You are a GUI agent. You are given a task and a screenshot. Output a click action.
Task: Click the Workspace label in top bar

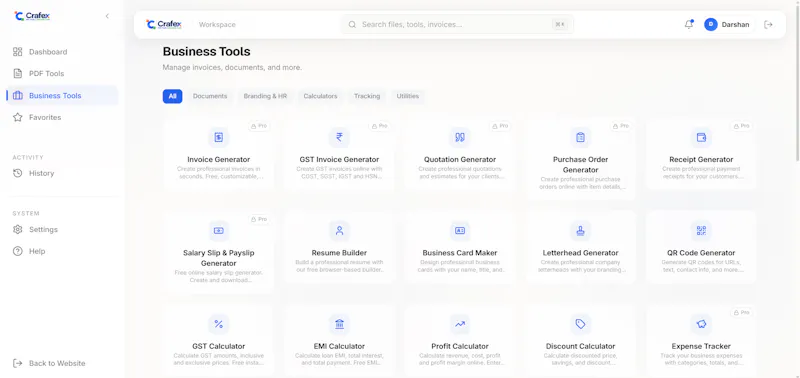tap(217, 24)
